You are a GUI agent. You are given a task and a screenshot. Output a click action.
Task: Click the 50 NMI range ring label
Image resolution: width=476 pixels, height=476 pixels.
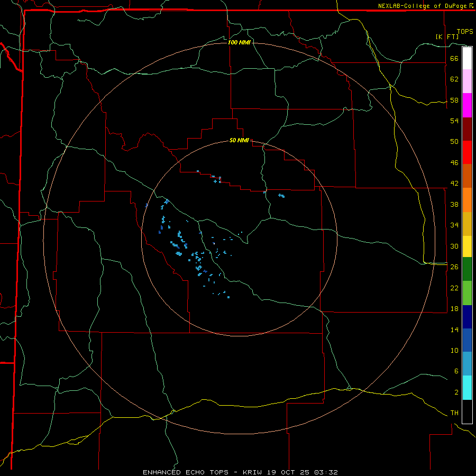239,140
